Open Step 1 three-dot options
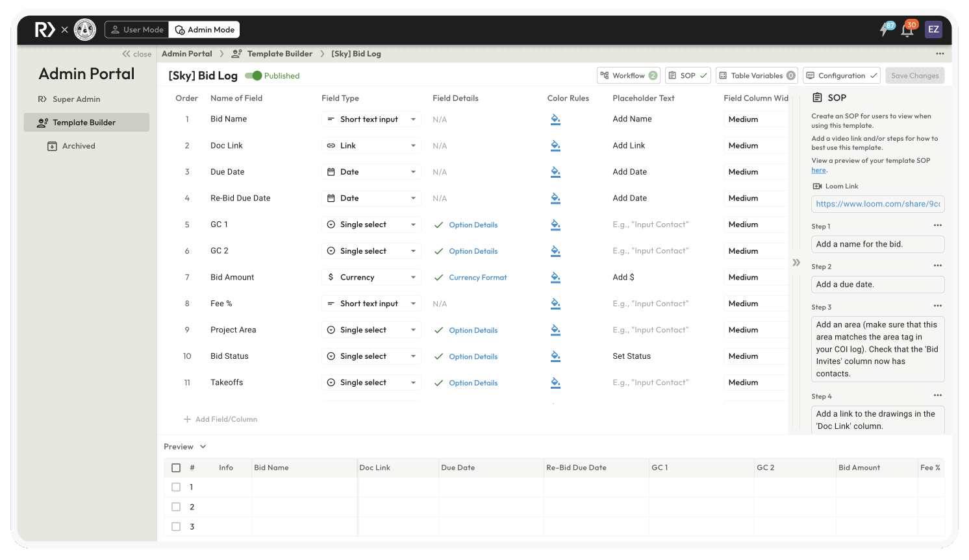The height and width of the screenshot is (560, 969). (x=938, y=226)
